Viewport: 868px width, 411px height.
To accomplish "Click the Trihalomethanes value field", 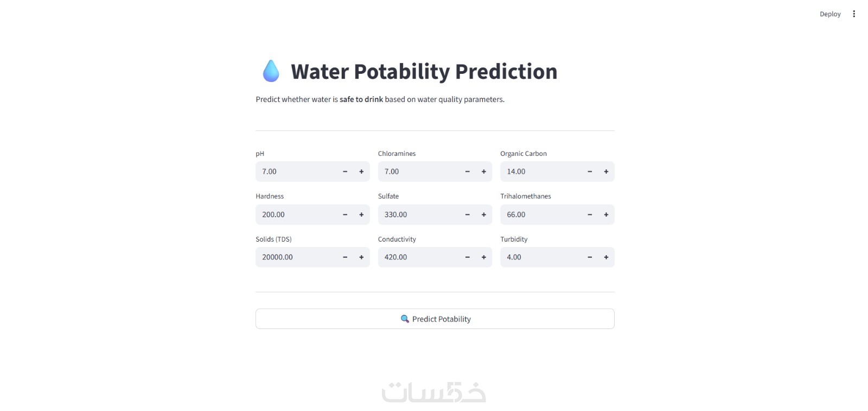I will point(540,214).
